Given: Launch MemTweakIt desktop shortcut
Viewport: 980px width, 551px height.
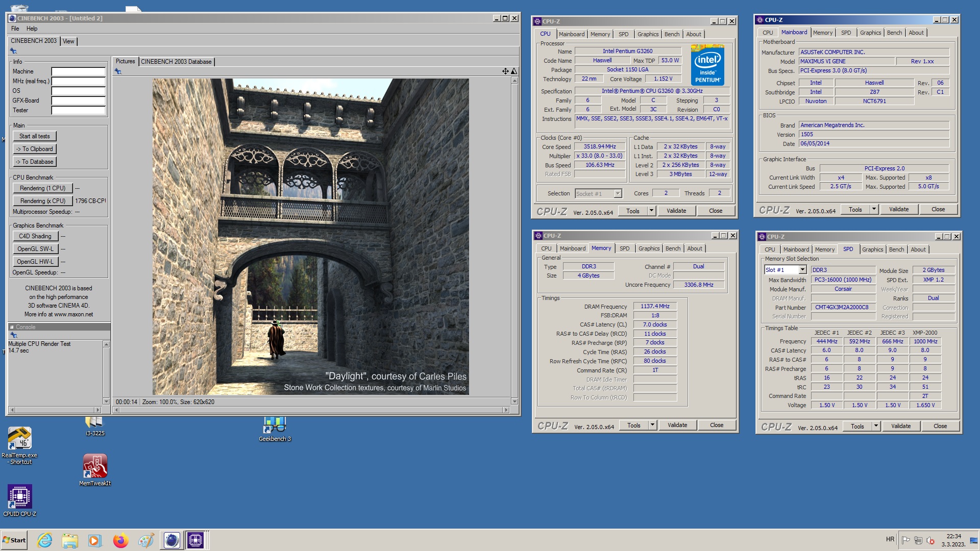Looking at the screenshot, I should point(95,470).
